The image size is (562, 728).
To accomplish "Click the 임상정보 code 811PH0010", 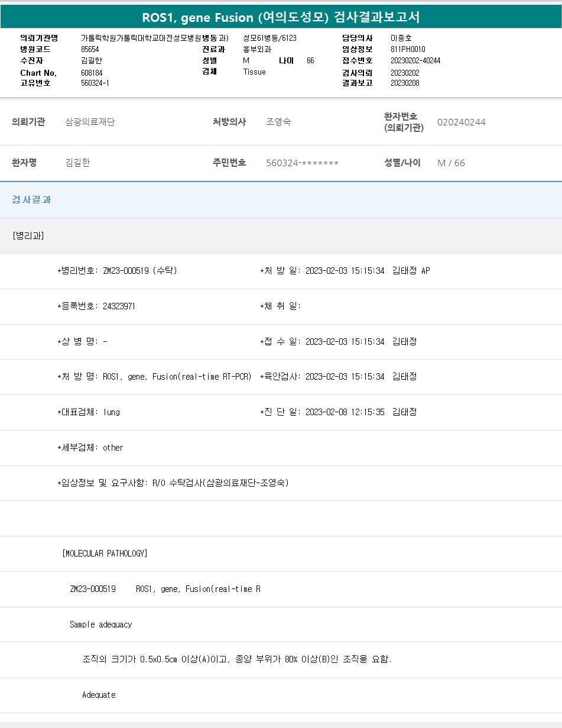I will [408, 50].
